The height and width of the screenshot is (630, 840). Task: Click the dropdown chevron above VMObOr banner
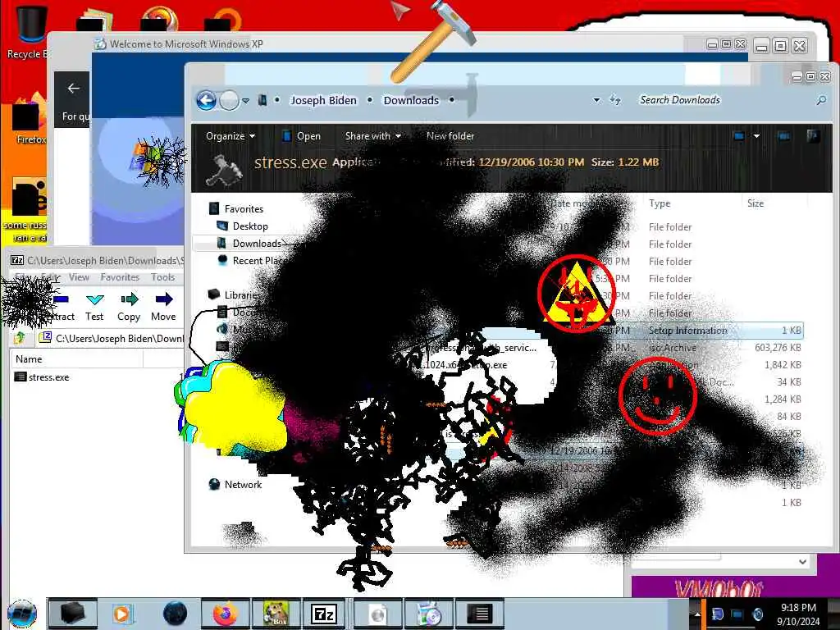click(x=802, y=561)
